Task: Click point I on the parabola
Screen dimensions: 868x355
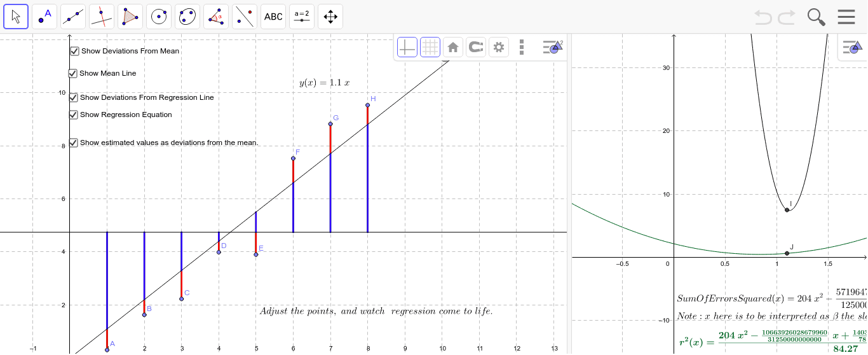Action: coord(787,210)
